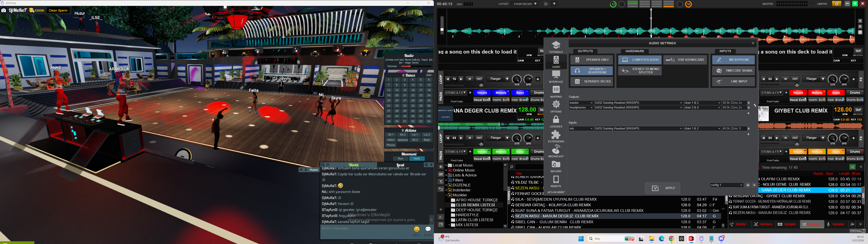Open Record settings section
868x244 pixels.
tap(556, 166)
